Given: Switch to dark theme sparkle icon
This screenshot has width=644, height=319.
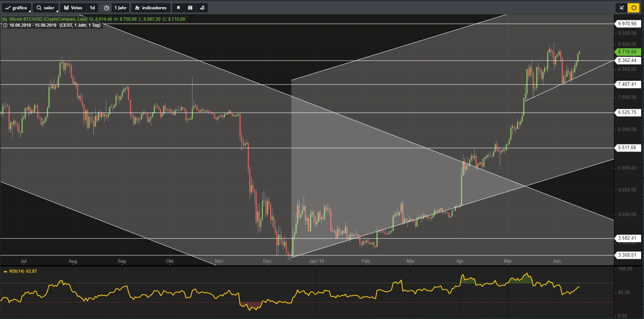Looking at the screenshot, I should tap(622, 8).
